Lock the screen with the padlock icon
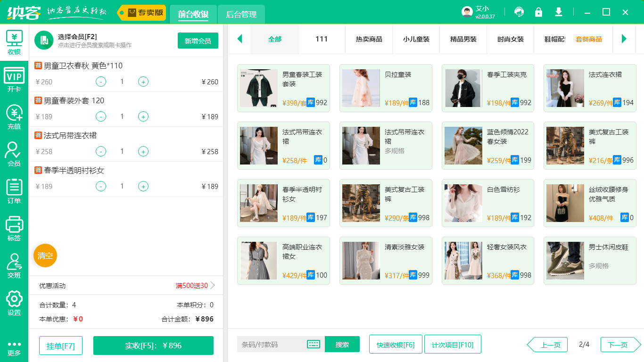 pos(538,12)
